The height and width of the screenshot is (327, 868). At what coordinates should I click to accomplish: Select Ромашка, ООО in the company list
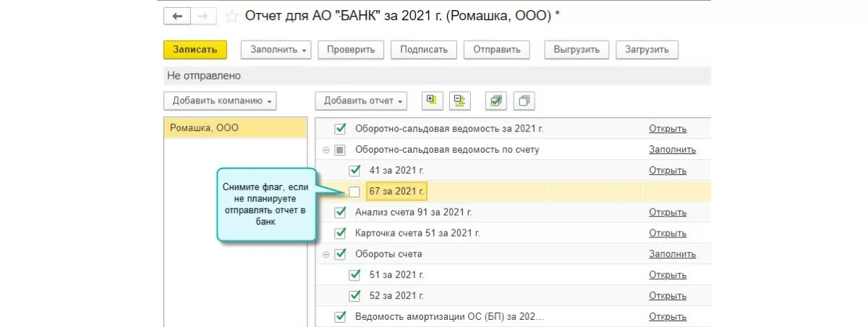[236, 128]
